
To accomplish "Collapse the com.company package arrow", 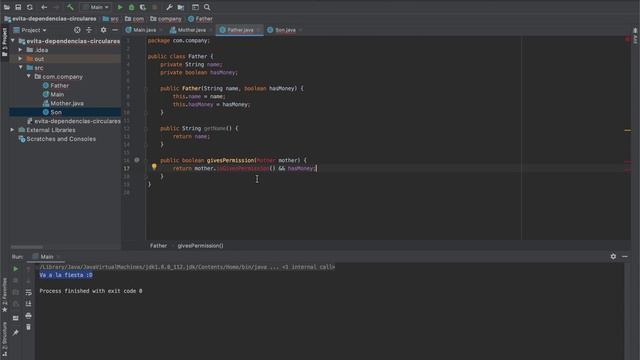I will tap(29, 77).
